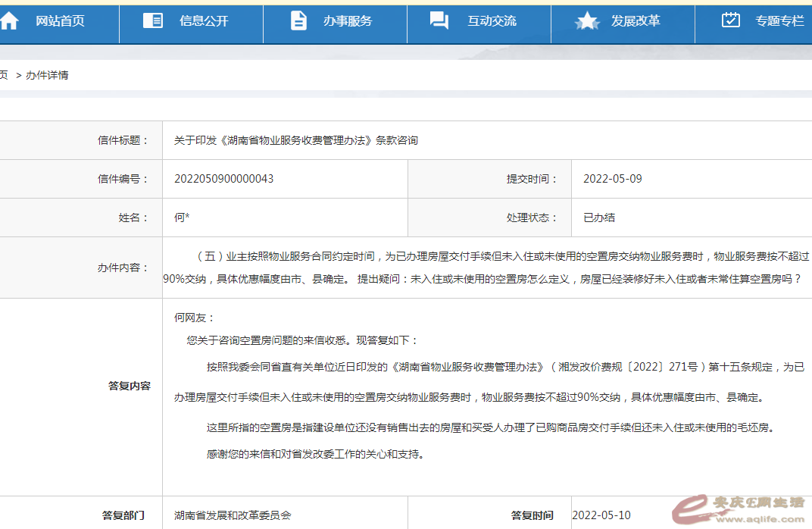This screenshot has width=812, height=529.
Task: Click the home icon in navigation bar
Action: [9, 21]
